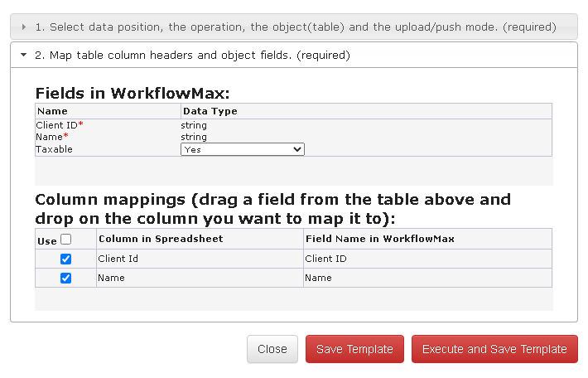
Task: Toggle the Use header checkbox
Action: 65,239
